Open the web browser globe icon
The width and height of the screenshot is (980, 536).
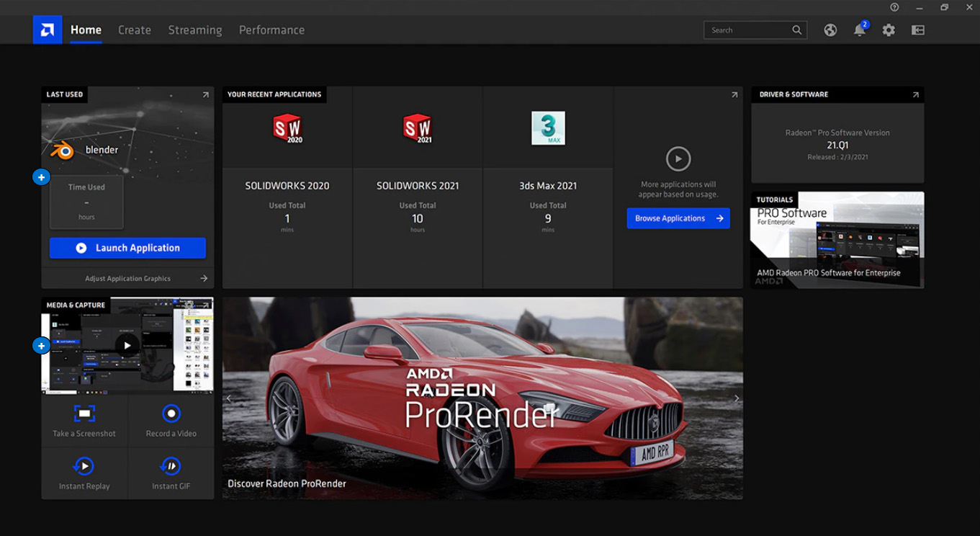pyautogui.click(x=830, y=30)
